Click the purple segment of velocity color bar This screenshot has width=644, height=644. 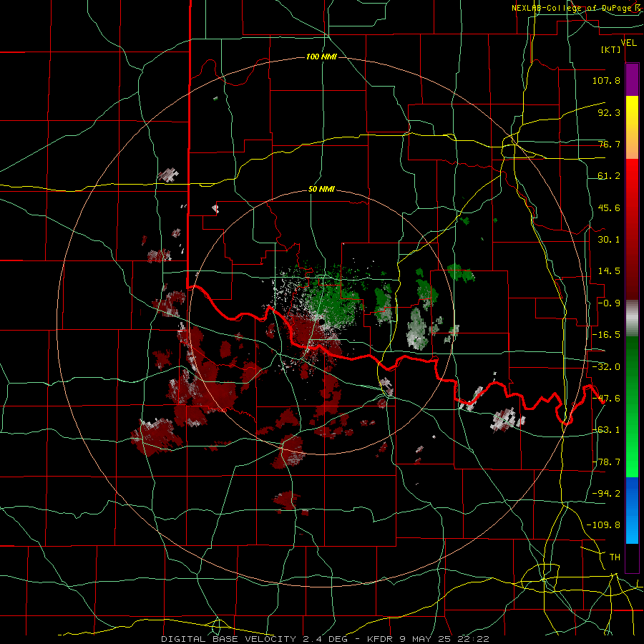click(x=632, y=80)
